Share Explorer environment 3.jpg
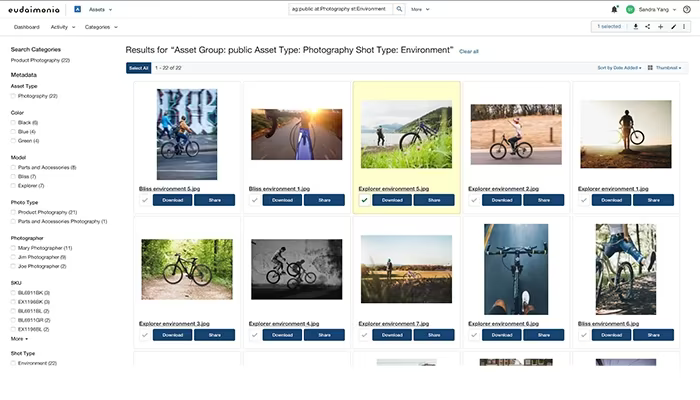 pyautogui.click(x=215, y=335)
